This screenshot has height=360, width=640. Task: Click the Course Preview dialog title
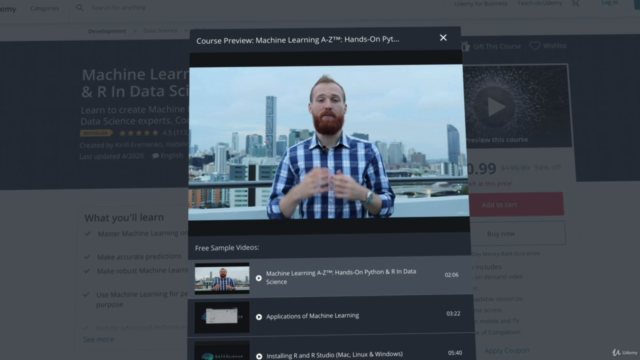click(x=298, y=40)
